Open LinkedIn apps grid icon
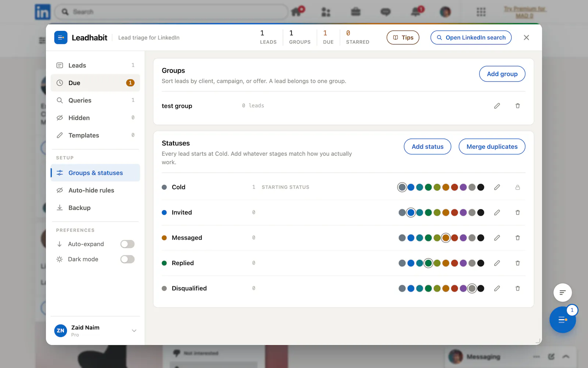This screenshot has height=368, width=588. coord(481,12)
